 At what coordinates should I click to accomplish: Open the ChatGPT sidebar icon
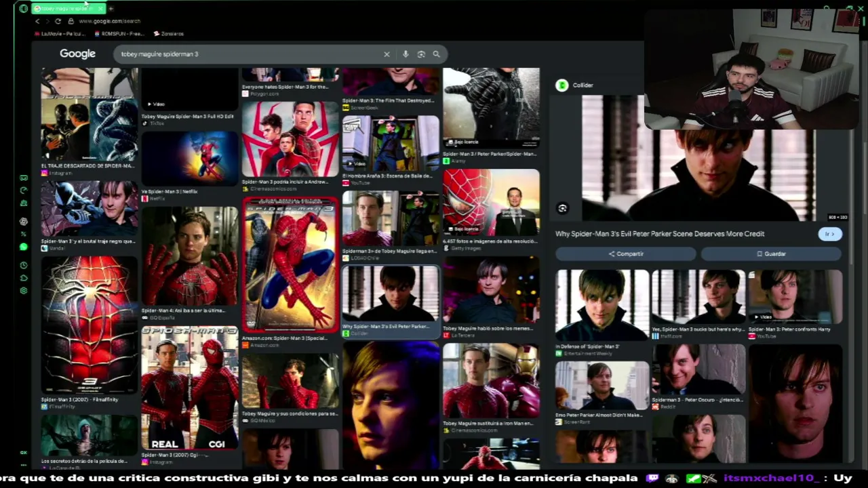pyautogui.click(x=24, y=222)
